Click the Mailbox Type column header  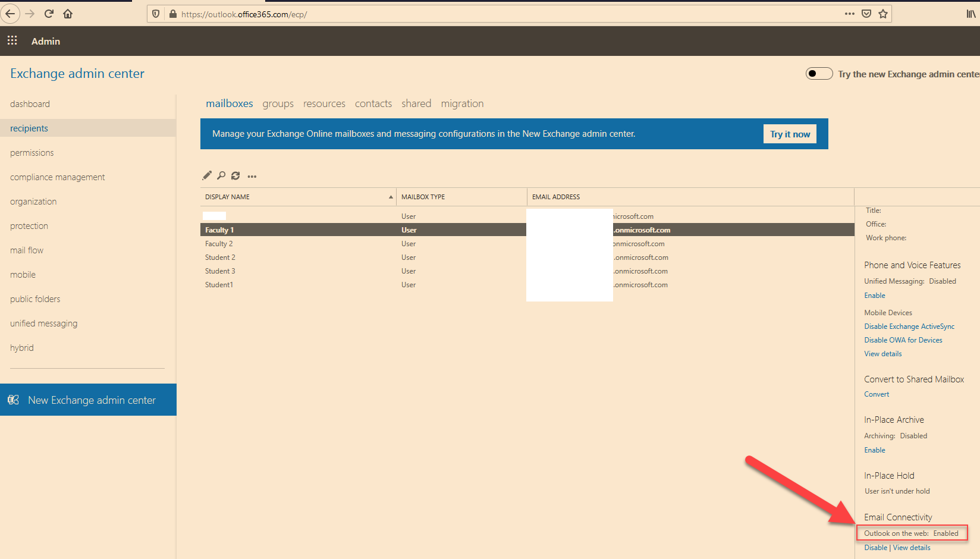coord(461,197)
